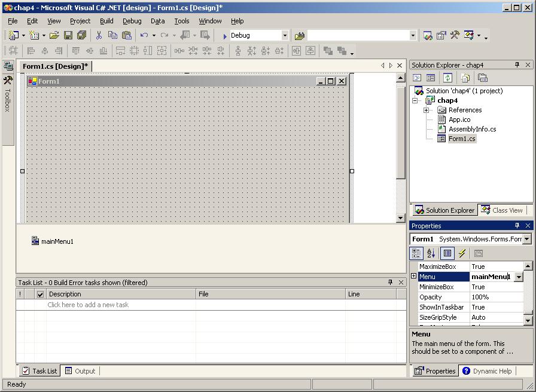Click the property grid scroll down arrow
This screenshot has height=392, width=536.
[x=528, y=320]
